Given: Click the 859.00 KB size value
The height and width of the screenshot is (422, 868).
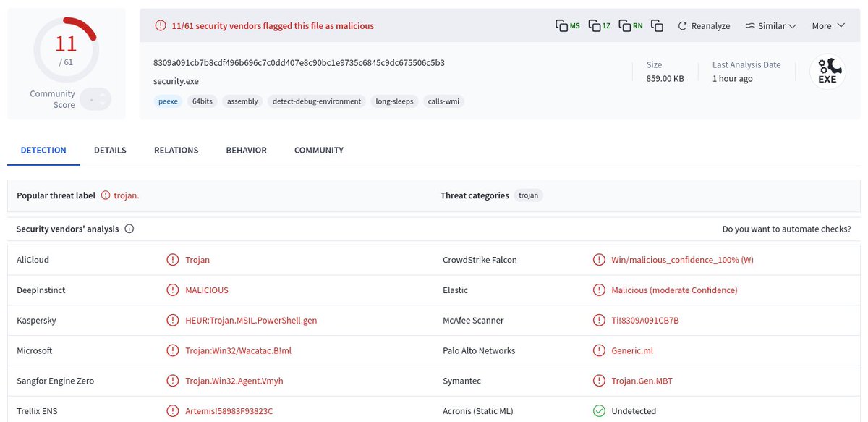Looking at the screenshot, I should 665,78.
